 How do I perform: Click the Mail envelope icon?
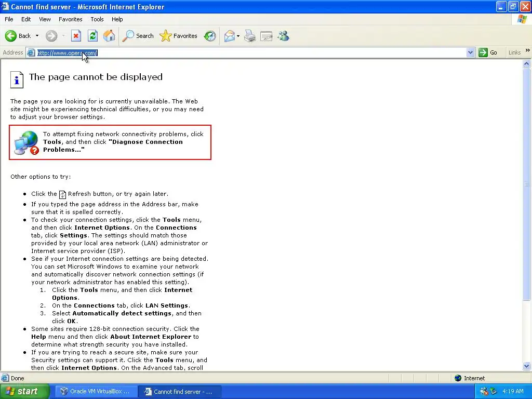click(230, 36)
